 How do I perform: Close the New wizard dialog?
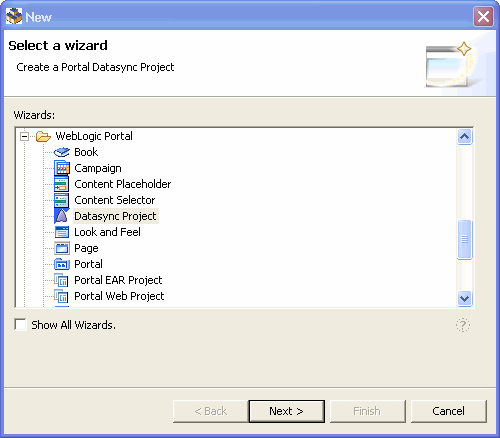click(483, 16)
